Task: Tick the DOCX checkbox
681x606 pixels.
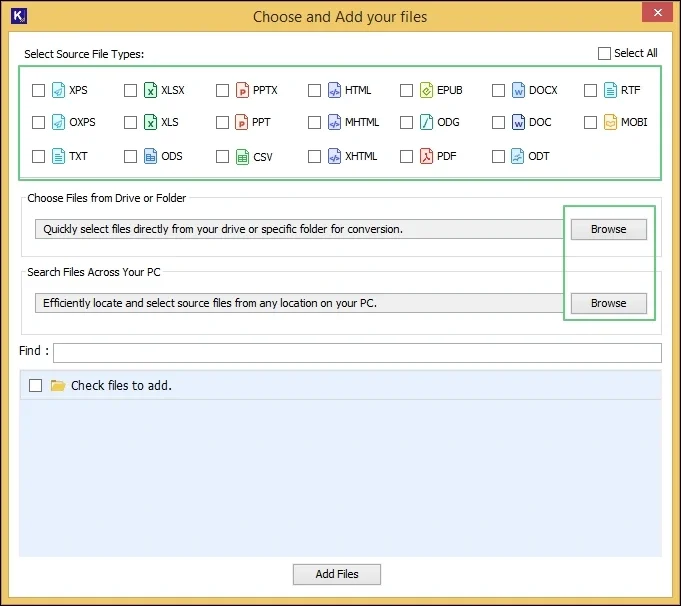Action: coord(499,90)
